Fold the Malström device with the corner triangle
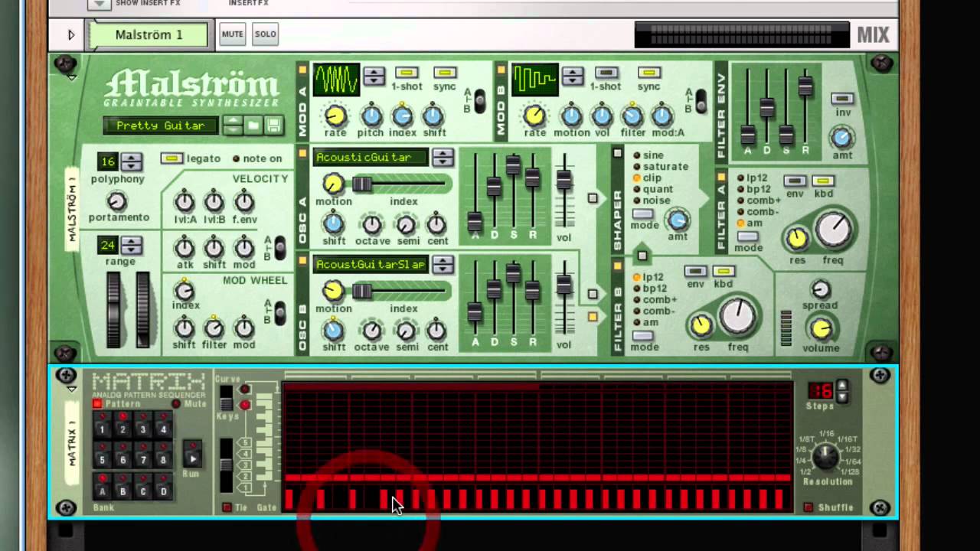This screenshot has height=551, width=980. click(x=72, y=78)
